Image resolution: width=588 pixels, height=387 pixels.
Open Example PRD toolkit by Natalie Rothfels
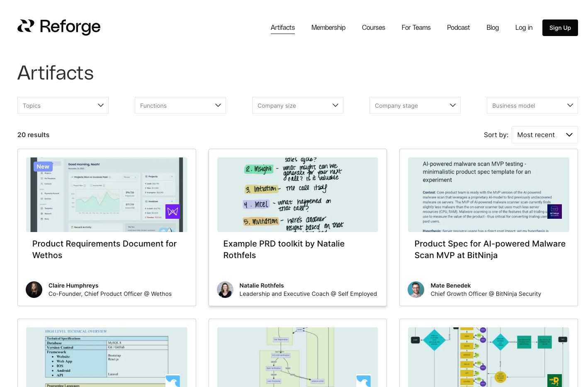coord(284,249)
